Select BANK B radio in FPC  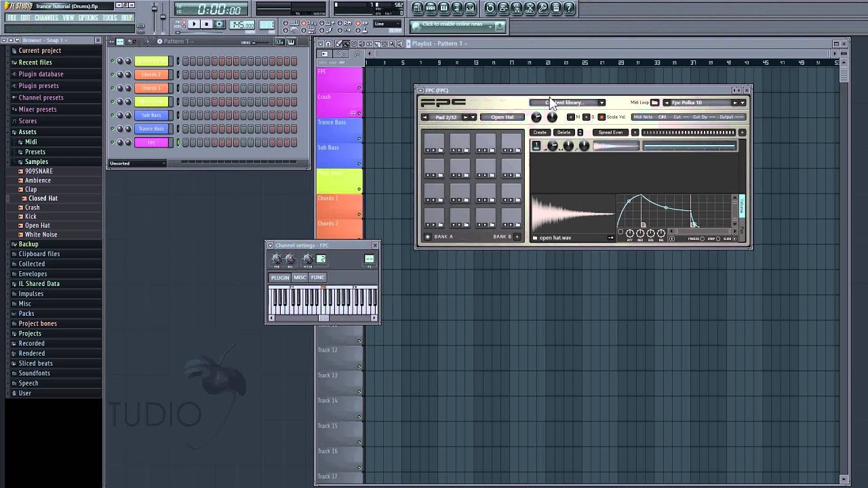pos(517,237)
